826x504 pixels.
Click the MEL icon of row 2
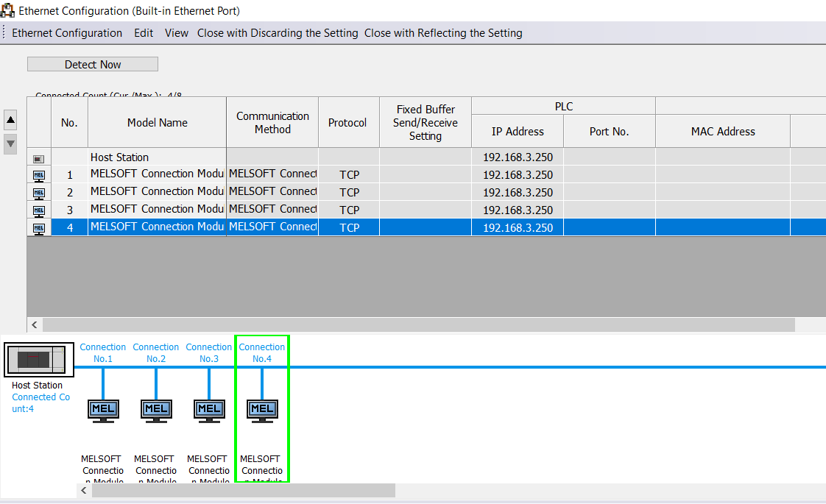(x=39, y=194)
